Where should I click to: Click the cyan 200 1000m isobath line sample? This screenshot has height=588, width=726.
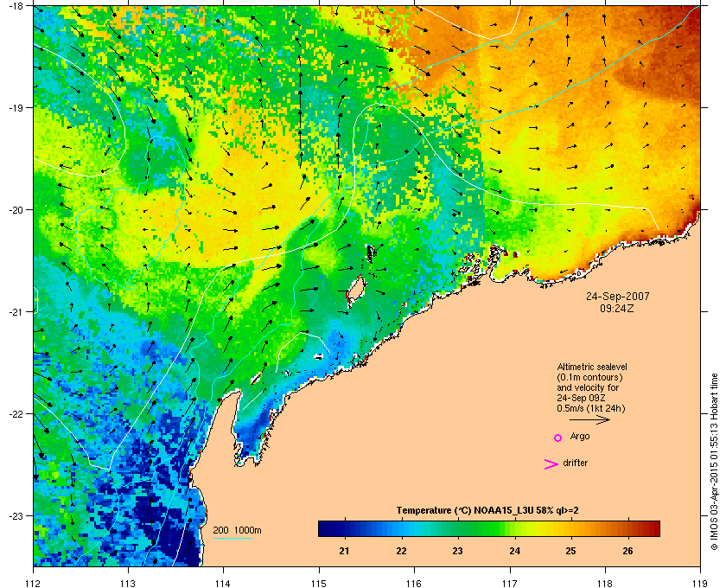(x=232, y=538)
